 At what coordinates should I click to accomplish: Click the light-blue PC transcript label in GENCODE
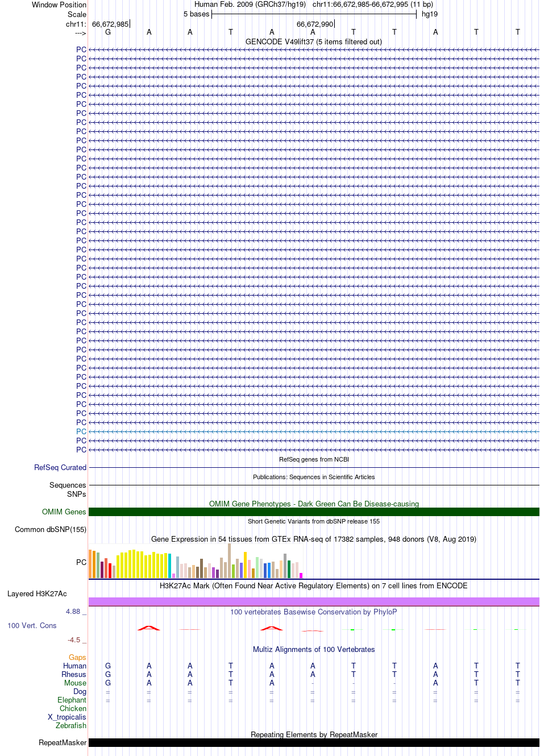(x=81, y=431)
